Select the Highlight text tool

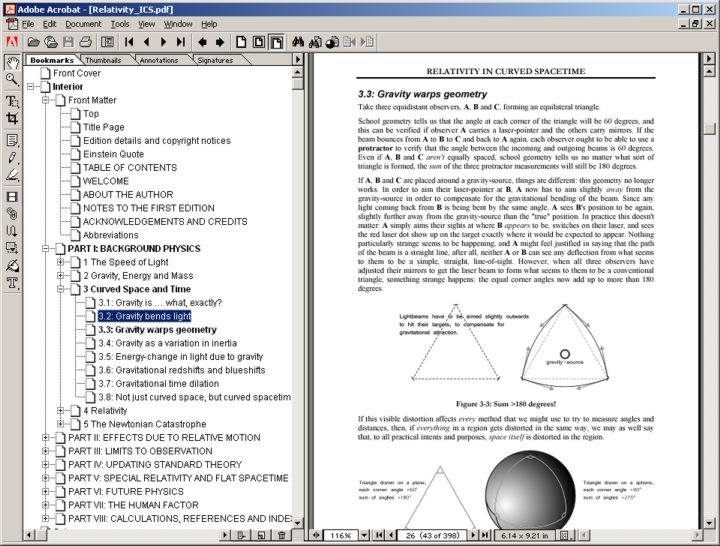[12, 175]
